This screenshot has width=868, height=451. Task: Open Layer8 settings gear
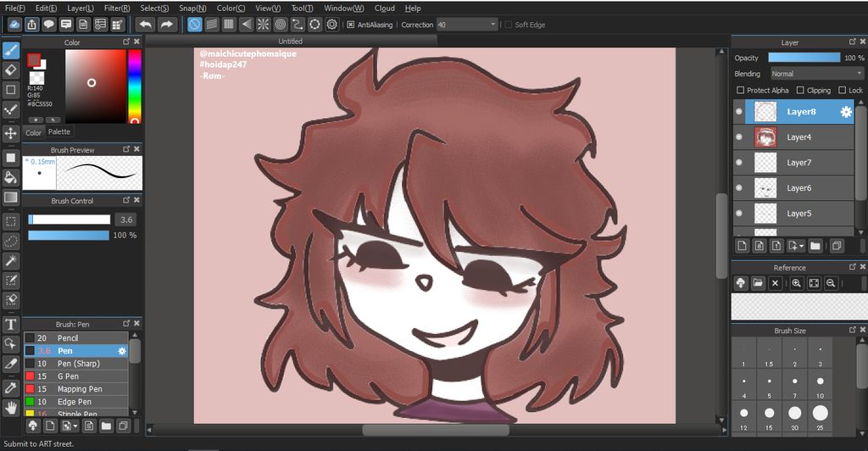[846, 112]
